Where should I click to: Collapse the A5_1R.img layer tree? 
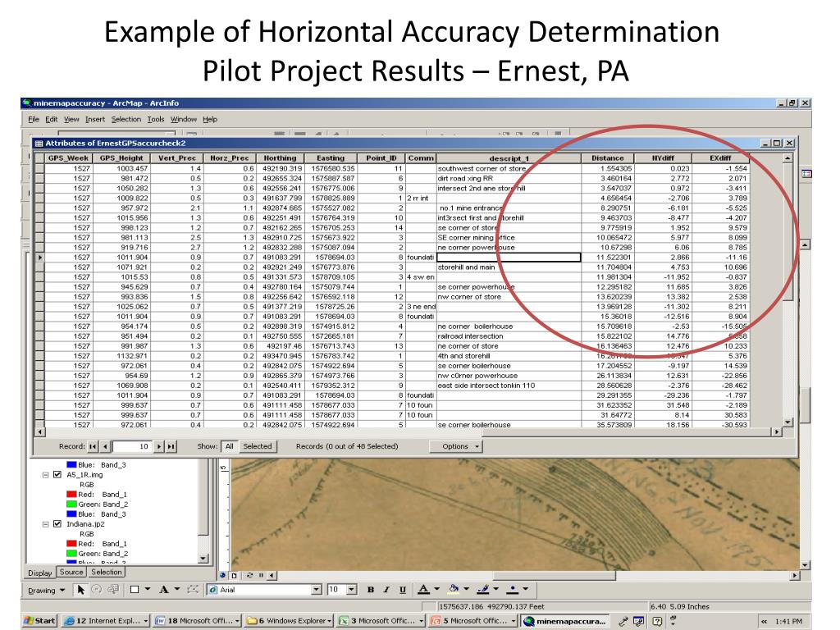click(x=45, y=474)
